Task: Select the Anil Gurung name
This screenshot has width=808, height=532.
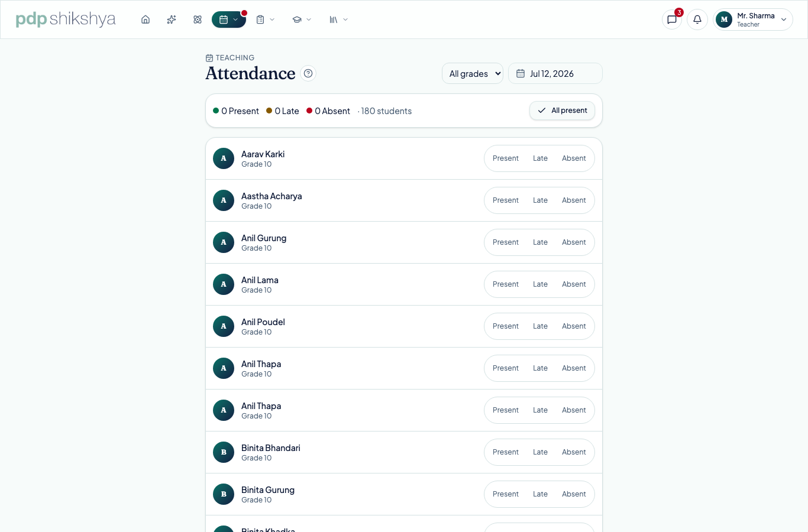Action: (264, 238)
